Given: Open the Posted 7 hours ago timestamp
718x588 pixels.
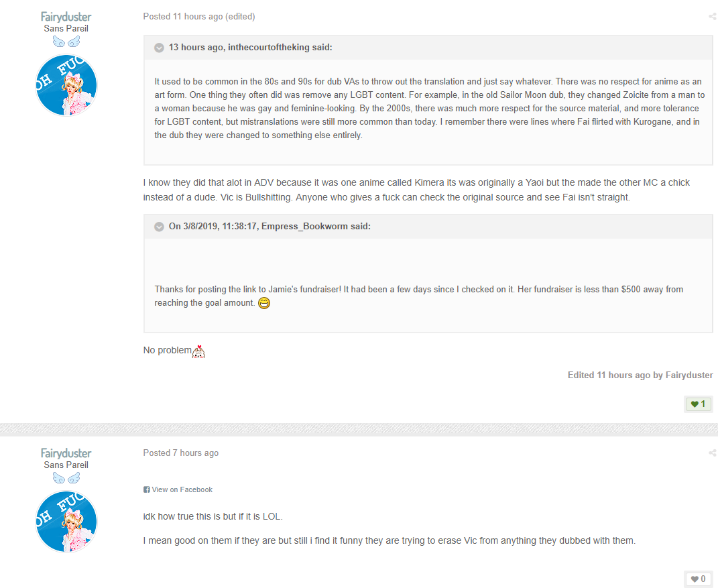Looking at the screenshot, I should pyautogui.click(x=181, y=453).
